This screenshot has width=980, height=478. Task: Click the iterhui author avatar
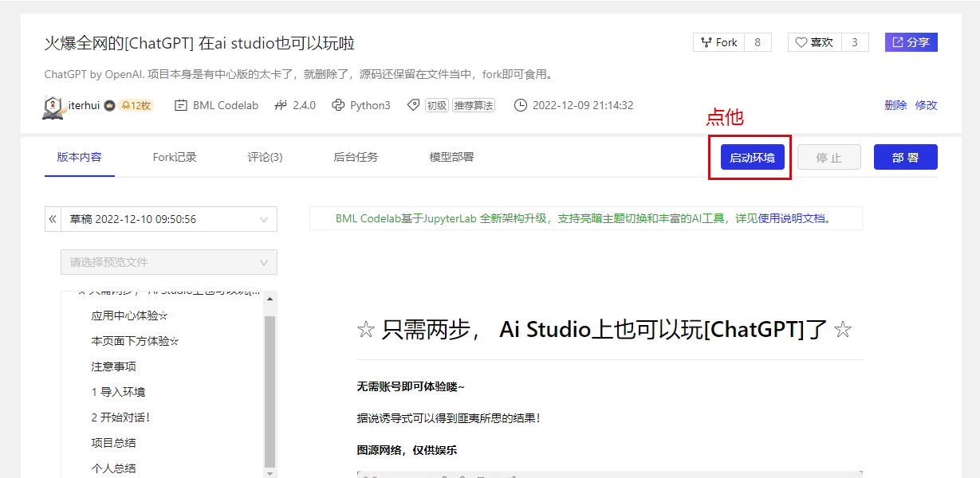53,106
